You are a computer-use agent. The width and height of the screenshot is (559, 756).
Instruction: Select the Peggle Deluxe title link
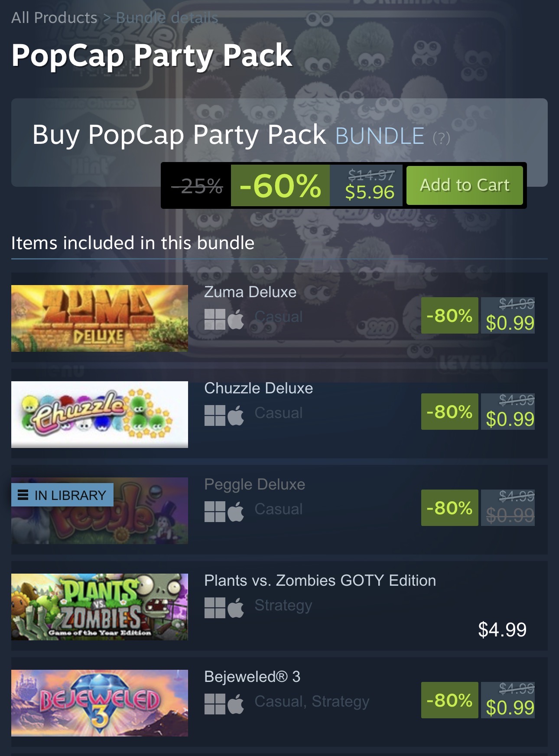point(255,484)
